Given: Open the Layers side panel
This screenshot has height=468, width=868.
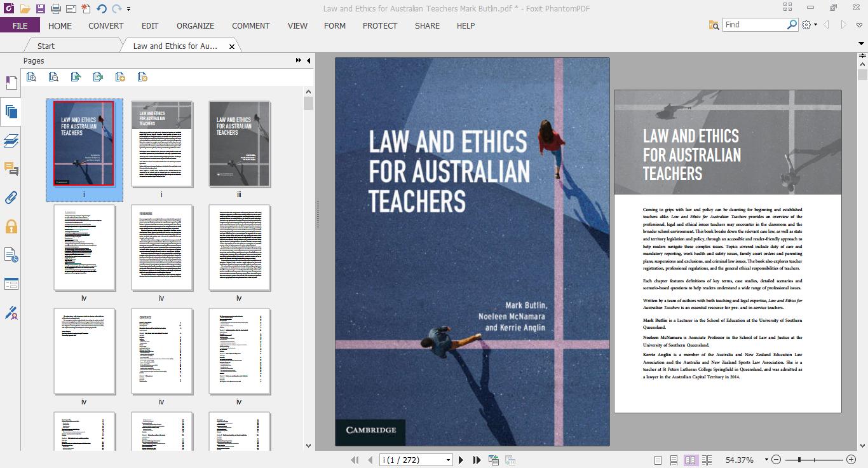Looking at the screenshot, I should coord(11,141).
